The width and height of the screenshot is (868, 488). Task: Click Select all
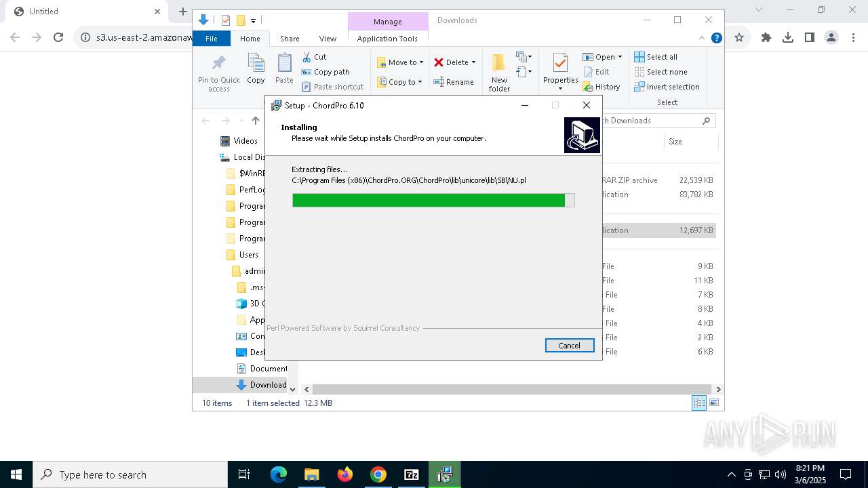(x=656, y=57)
